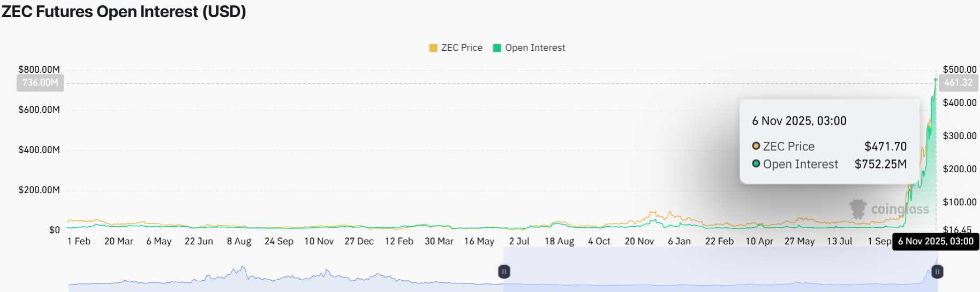Click the 461.32 crosshair price label
This screenshot has width=980, height=292.
coord(958,83)
